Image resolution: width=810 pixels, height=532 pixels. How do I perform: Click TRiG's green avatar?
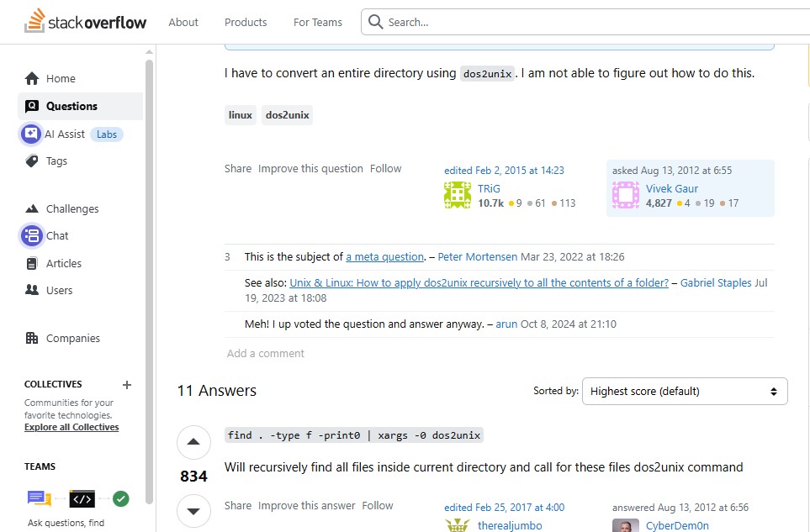tap(458, 195)
